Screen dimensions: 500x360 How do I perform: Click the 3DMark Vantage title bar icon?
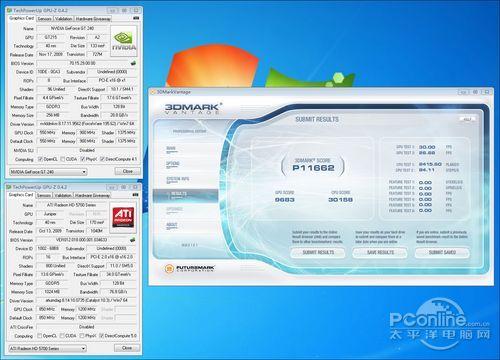coord(153,92)
